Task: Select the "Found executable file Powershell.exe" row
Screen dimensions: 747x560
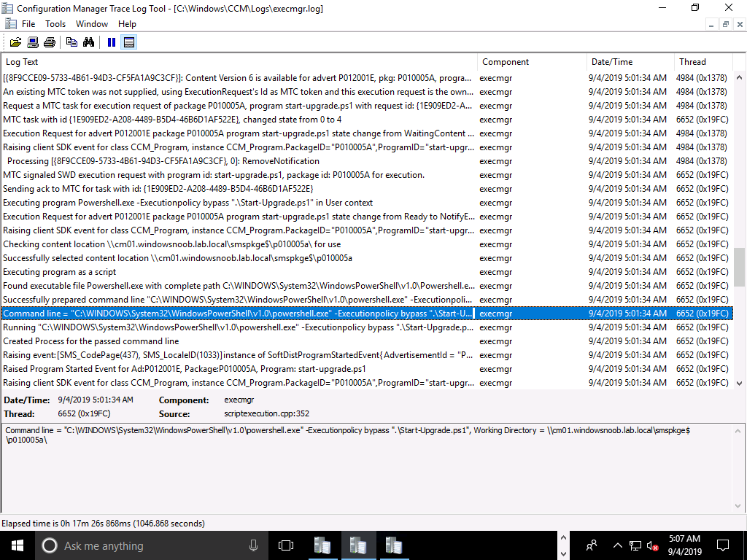Action: point(367,286)
